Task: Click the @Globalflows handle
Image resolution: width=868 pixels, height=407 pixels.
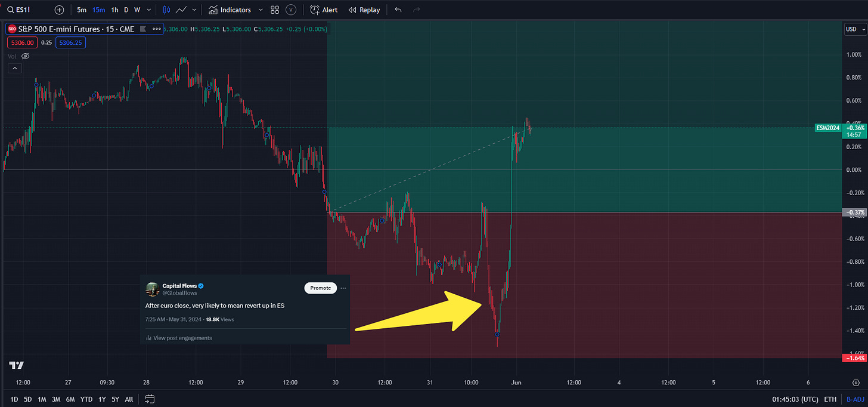Action: point(179,293)
